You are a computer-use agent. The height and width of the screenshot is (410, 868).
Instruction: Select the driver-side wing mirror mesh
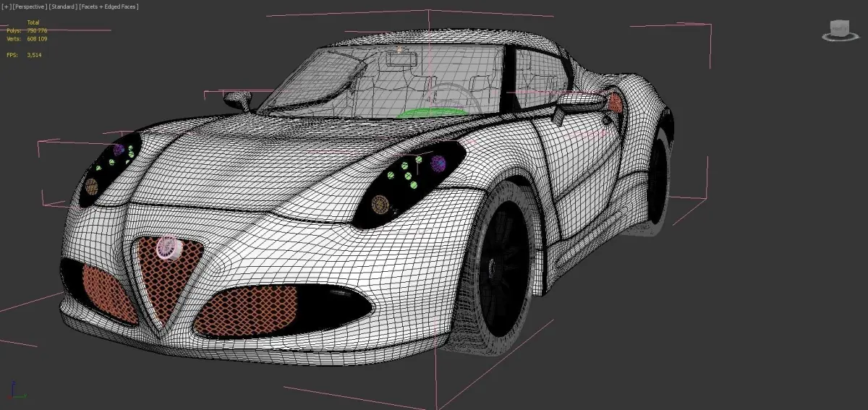click(582, 101)
